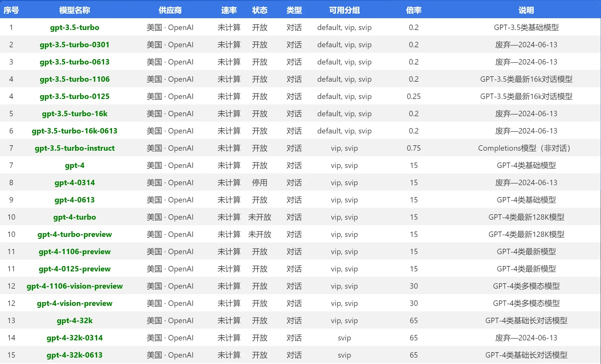Screen dimensions: 601x364
Task: Open the gpt-3.5-turbo-0301 model link
Action: (x=74, y=45)
